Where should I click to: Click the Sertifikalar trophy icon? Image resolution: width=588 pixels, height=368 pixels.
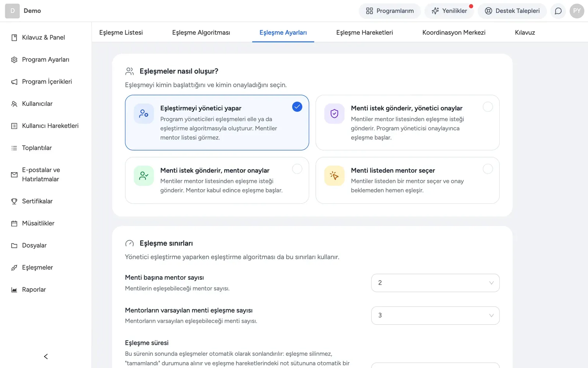14,201
